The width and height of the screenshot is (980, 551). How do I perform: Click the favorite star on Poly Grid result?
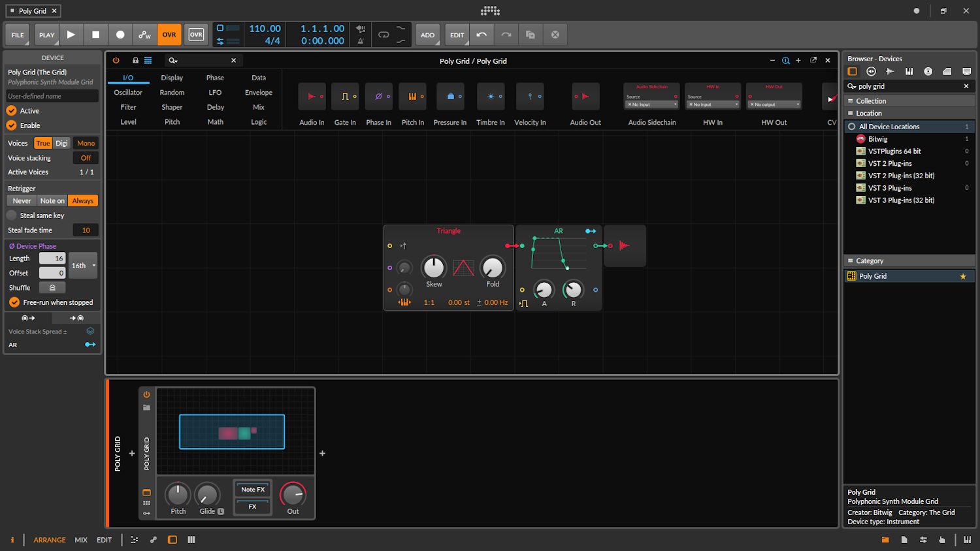coord(963,276)
